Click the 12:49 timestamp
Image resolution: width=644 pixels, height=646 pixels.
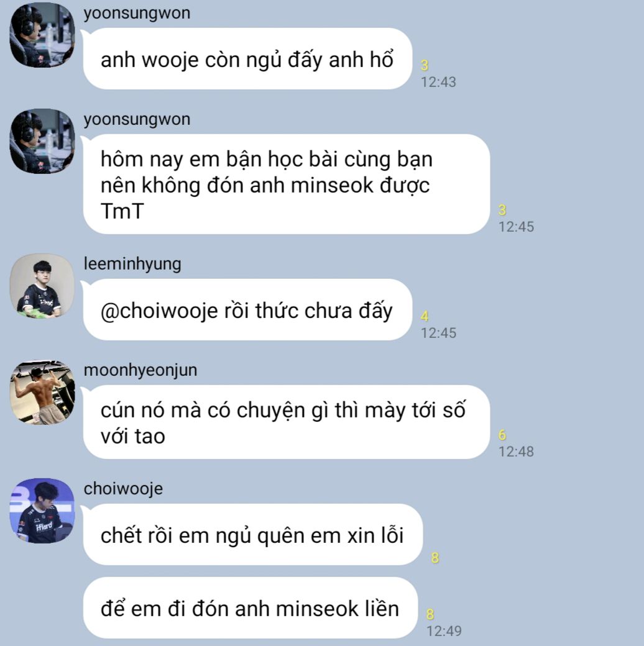444,630
